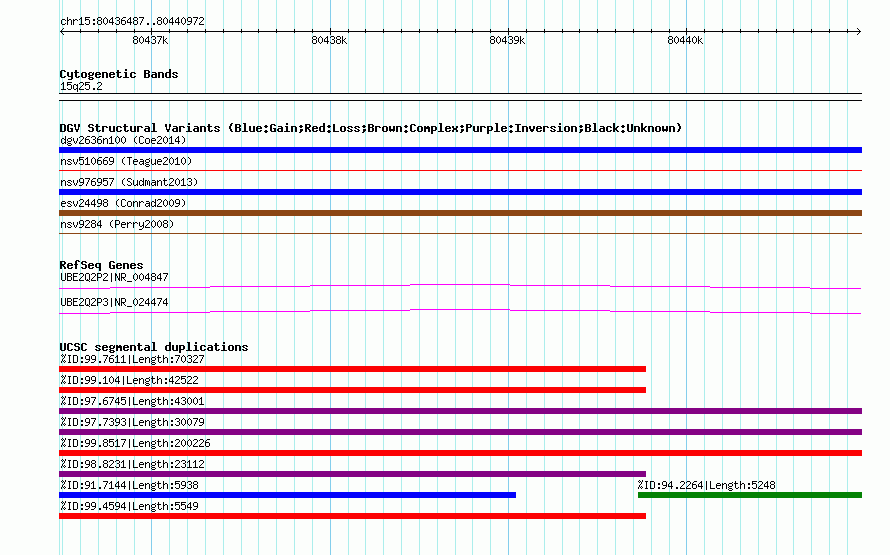Open the dgv2636n100 (Coe2014) variant label
Image resolution: width=890 pixels, height=555 pixels.
[123, 140]
